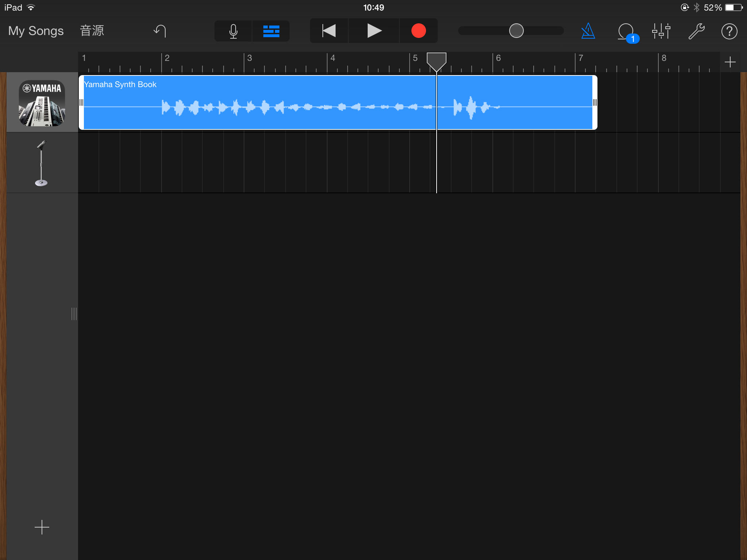Select the Yamaha Synth Book track header

(x=42, y=103)
